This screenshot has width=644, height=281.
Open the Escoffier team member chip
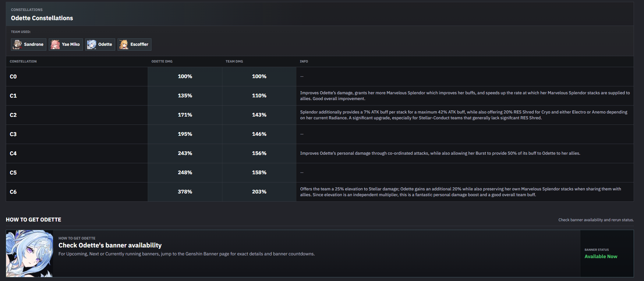pyautogui.click(x=134, y=45)
